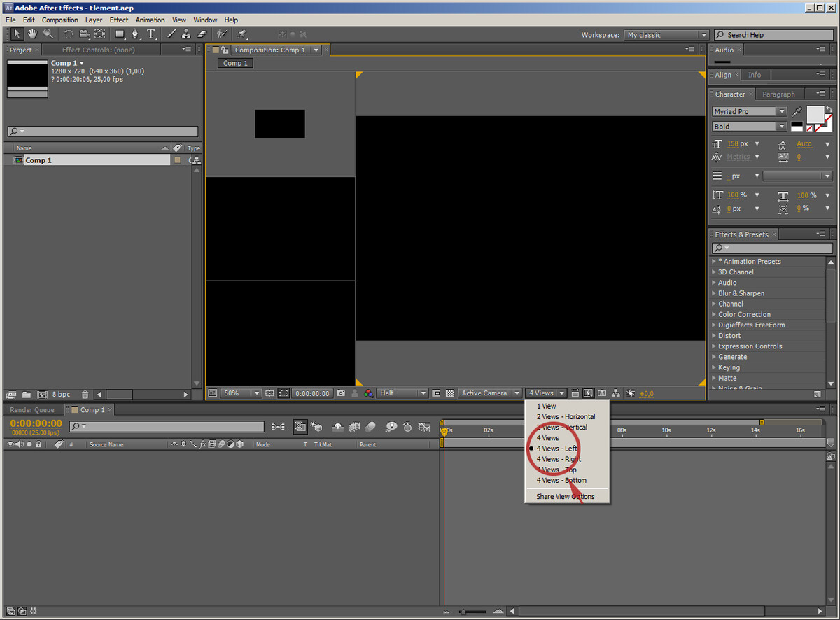Create a new folder in Project panel
This screenshot has height=620, width=840.
tap(26, 395)
